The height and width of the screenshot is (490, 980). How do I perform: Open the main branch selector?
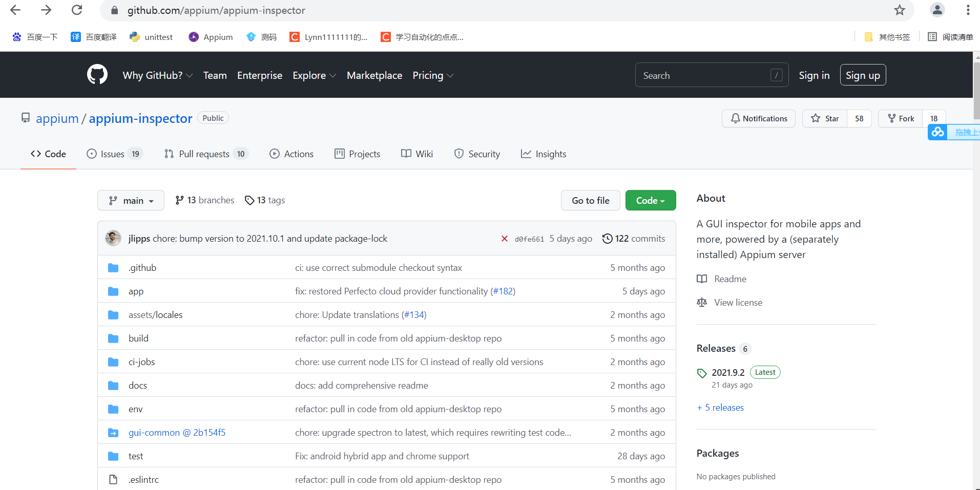[131, 200]
